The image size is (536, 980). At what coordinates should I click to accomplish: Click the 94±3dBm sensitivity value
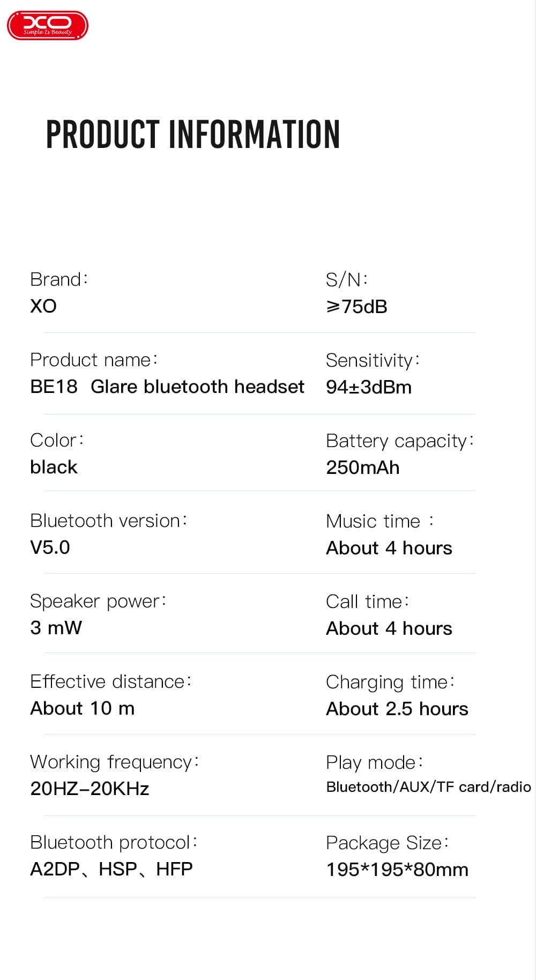tap(369, 387)
